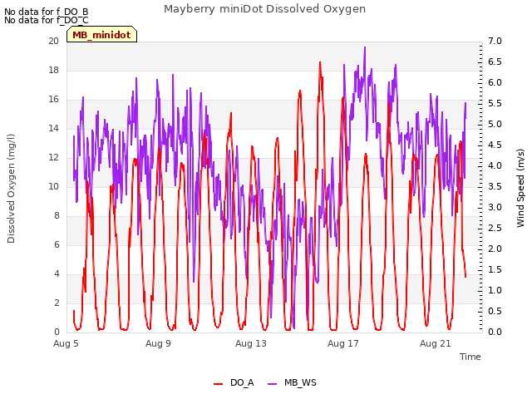Click the Wind Speed (m/s) axis label
The height and width of the screenshot is (399, 532).
pyautogui.click(x=520, y=189)
